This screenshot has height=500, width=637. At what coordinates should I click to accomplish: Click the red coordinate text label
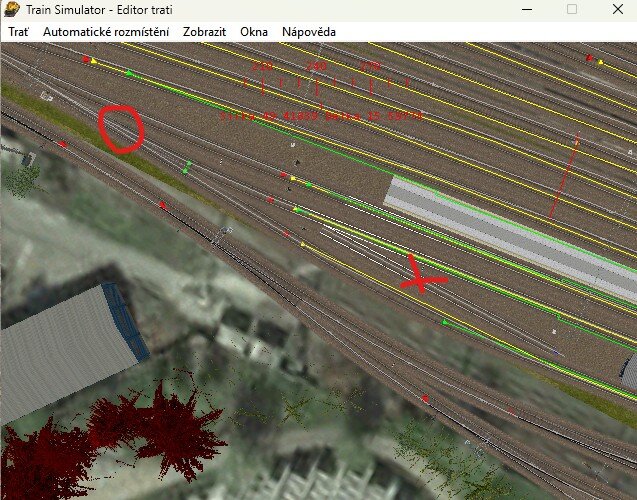pyautogui.click(x=320, y=117)
